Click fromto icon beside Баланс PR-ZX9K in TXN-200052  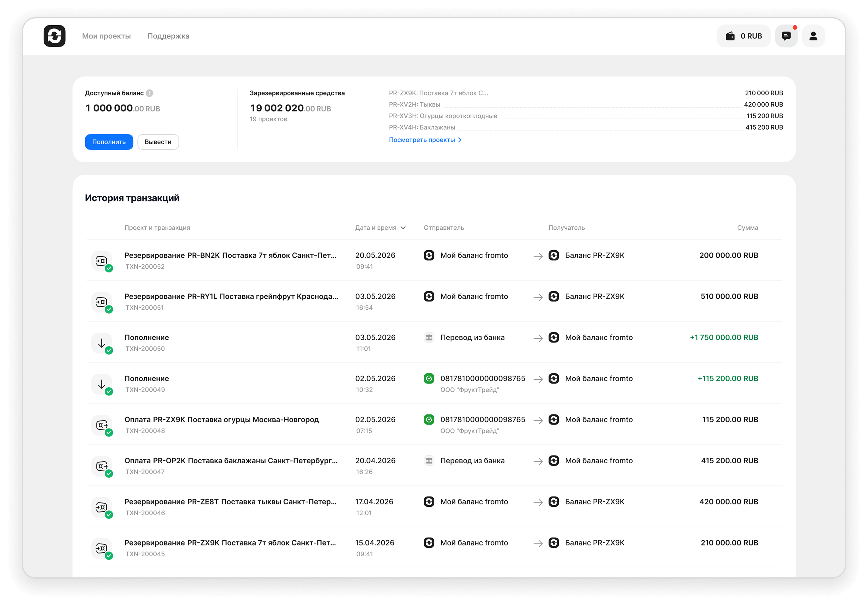(x=554, y=255)
